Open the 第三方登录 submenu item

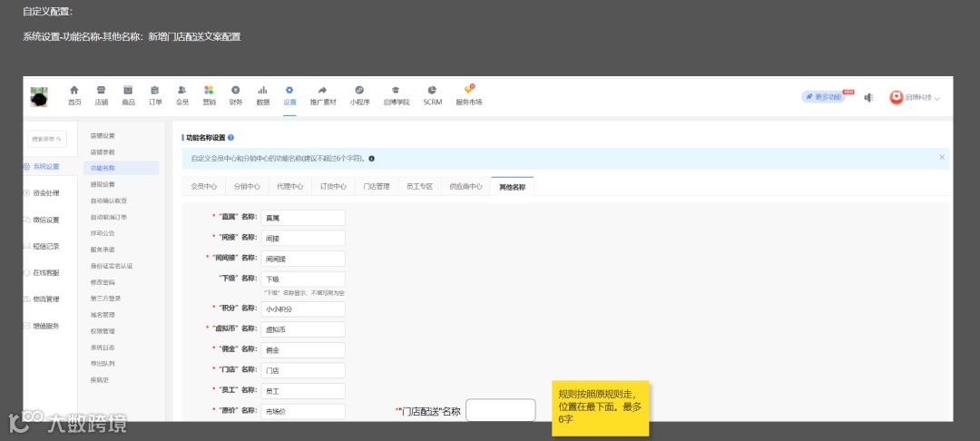coord(105,298)
